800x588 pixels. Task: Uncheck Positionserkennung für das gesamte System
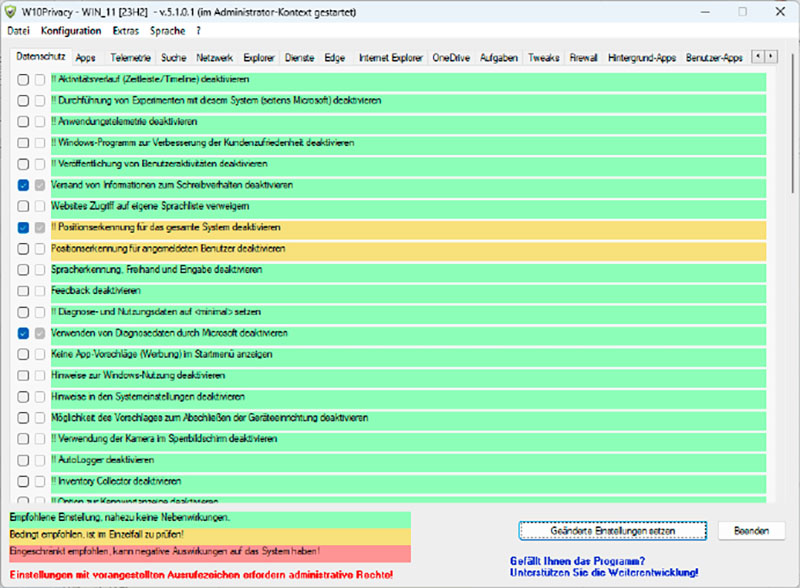point(23,228)
